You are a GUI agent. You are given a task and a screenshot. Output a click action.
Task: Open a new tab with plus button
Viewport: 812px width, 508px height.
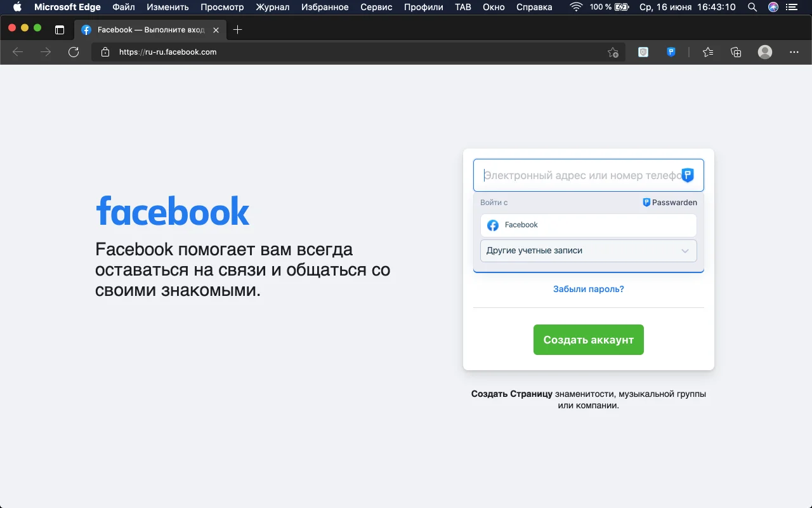tap(238, 30)
